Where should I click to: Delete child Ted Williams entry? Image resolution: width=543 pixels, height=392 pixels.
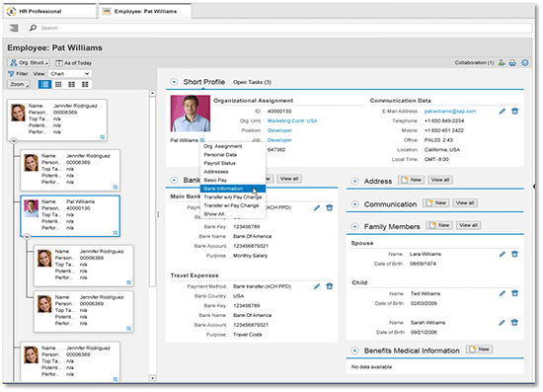coord(515,293)
